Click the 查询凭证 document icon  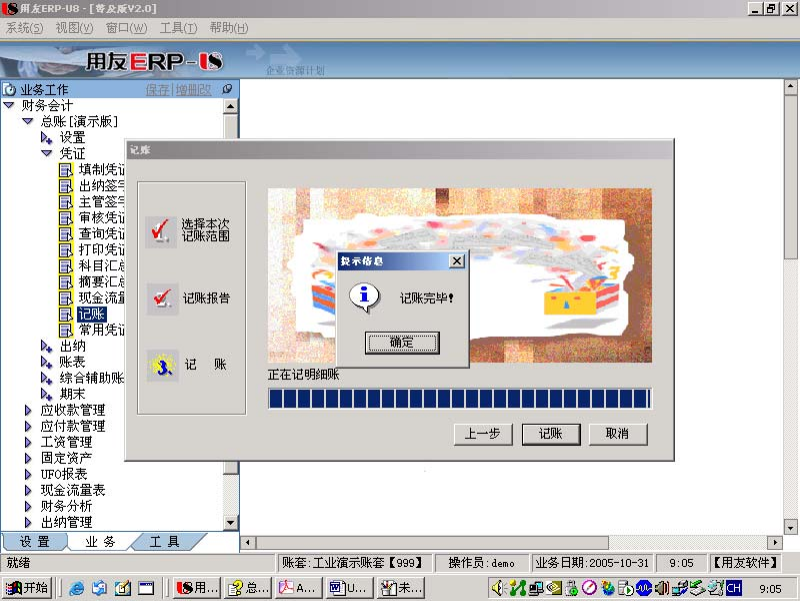pos(66,234)
